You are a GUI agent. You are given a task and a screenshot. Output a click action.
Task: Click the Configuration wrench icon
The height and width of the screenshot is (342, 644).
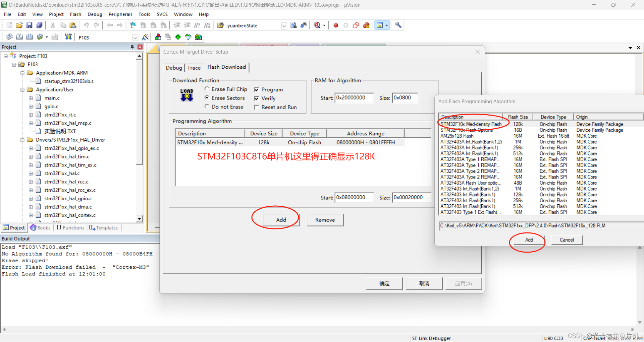[398, 25]
